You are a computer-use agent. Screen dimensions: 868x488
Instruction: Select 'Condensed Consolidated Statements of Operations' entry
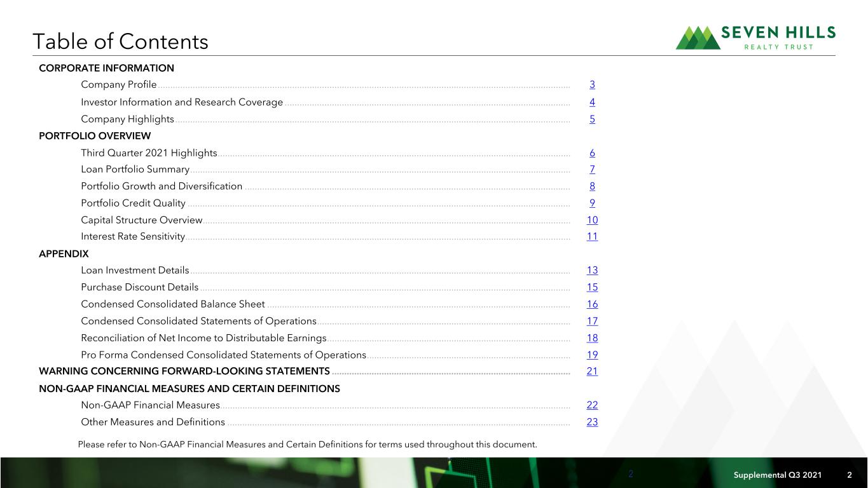(198, 321)
